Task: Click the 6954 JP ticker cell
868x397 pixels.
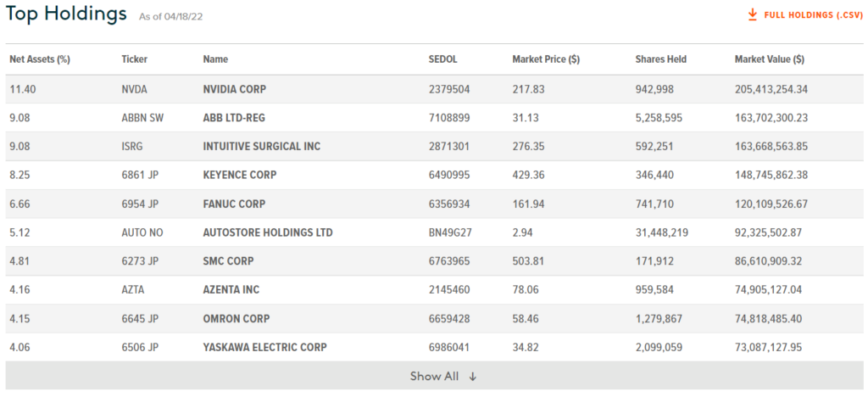Action: (140, 204)
